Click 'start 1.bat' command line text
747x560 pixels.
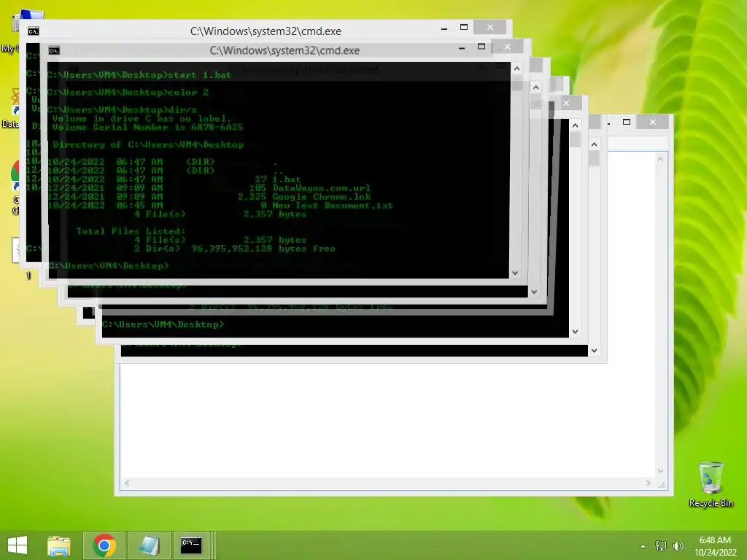point(200,75)
